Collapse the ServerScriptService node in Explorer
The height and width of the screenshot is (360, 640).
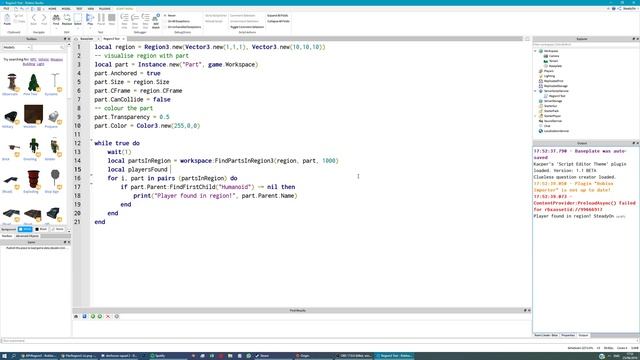(536, 91)
